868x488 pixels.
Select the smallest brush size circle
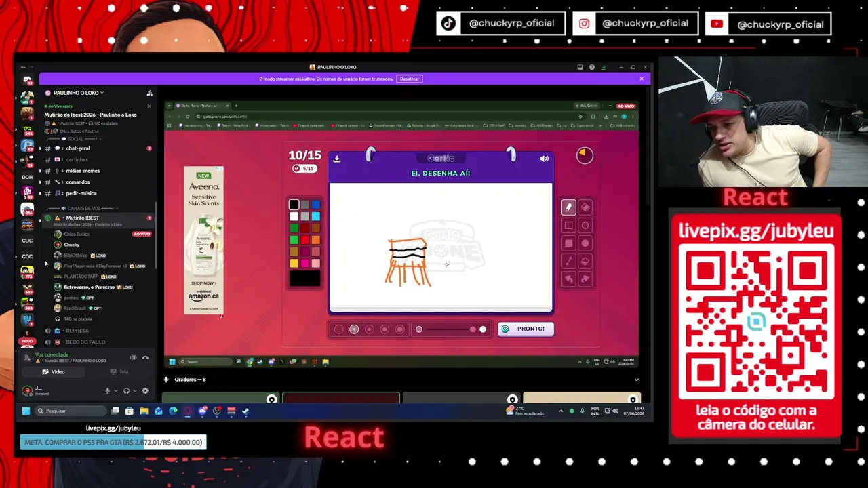click(339, 329)
